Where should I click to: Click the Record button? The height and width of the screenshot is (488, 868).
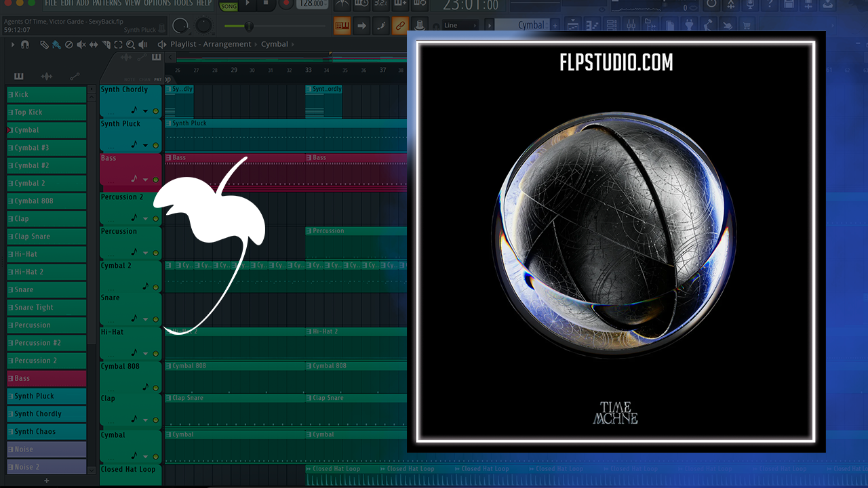(x=285, y=4)
